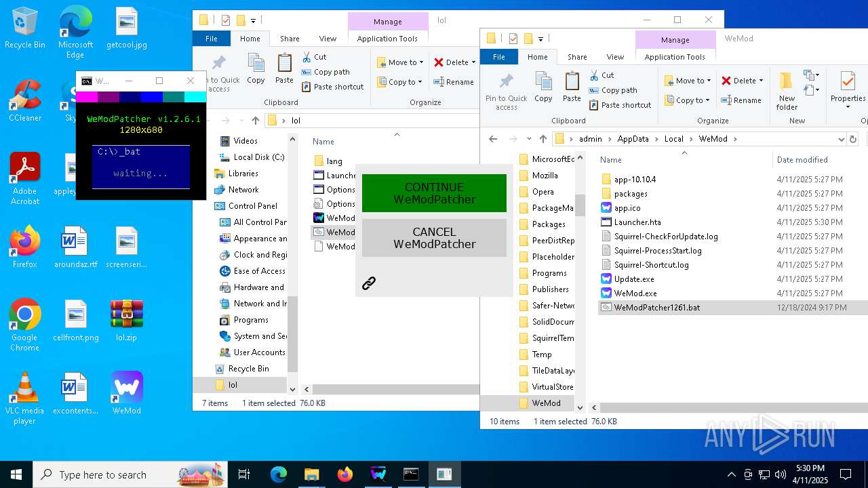Click Paste shortcut in WeMod window ribbon
This screenshot has height=488, width=868.
[620, 105]
